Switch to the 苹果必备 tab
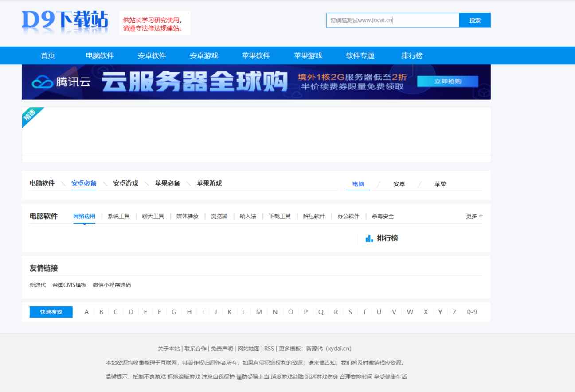The height and width of the screenshot is (392, 575). pyautogui.click(x=168, y=183)
